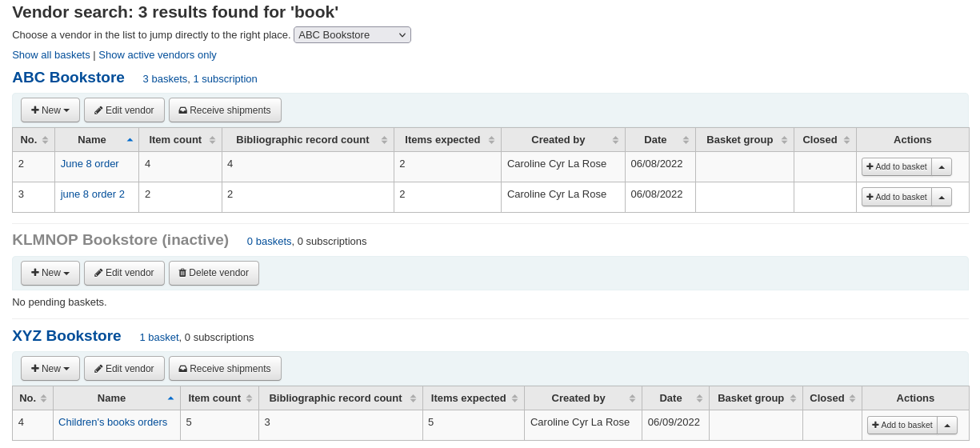Viewport: 980px width, 448px height.
Task: Open vendor jump dropdown showing ABC Bookstore
Action: pyautogui.click(x=352, y=35)
